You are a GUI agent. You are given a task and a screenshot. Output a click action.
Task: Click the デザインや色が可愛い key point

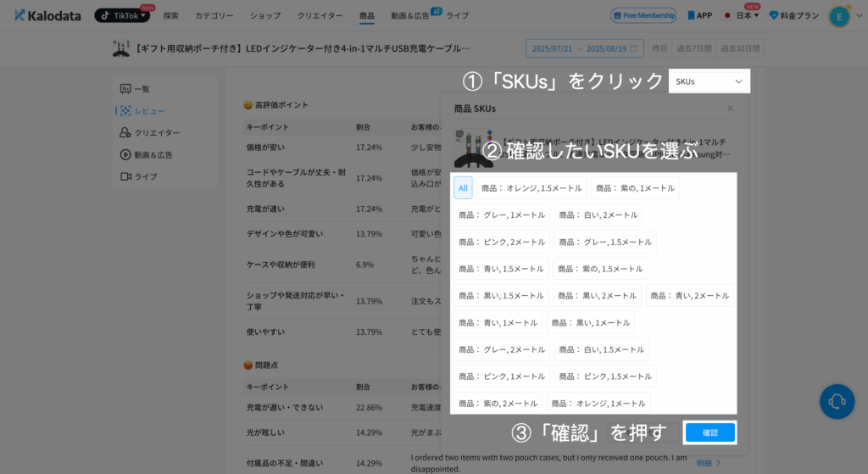[285, 234]
